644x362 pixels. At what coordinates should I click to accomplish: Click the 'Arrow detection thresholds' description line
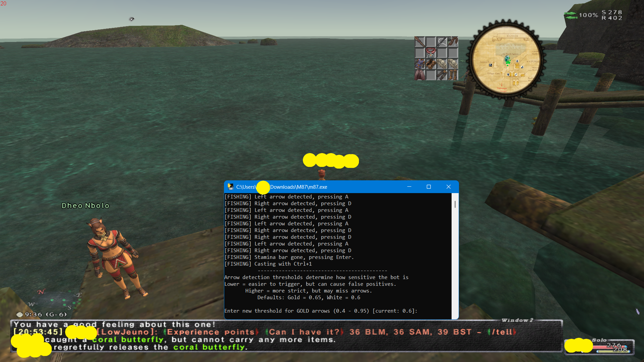pos(316,277)
